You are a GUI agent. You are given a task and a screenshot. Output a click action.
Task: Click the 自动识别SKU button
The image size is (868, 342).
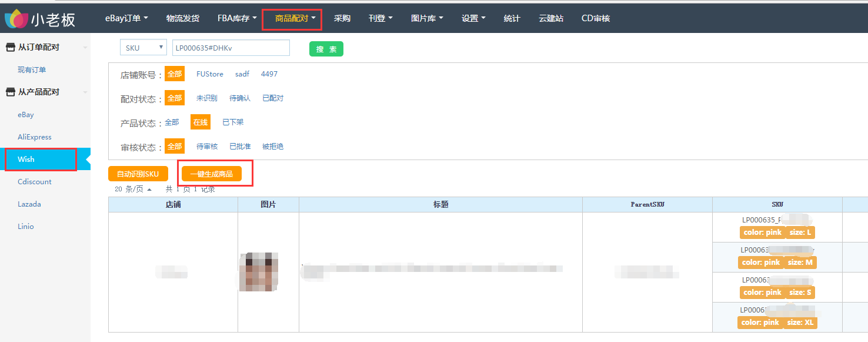click(x=138, y=174)
